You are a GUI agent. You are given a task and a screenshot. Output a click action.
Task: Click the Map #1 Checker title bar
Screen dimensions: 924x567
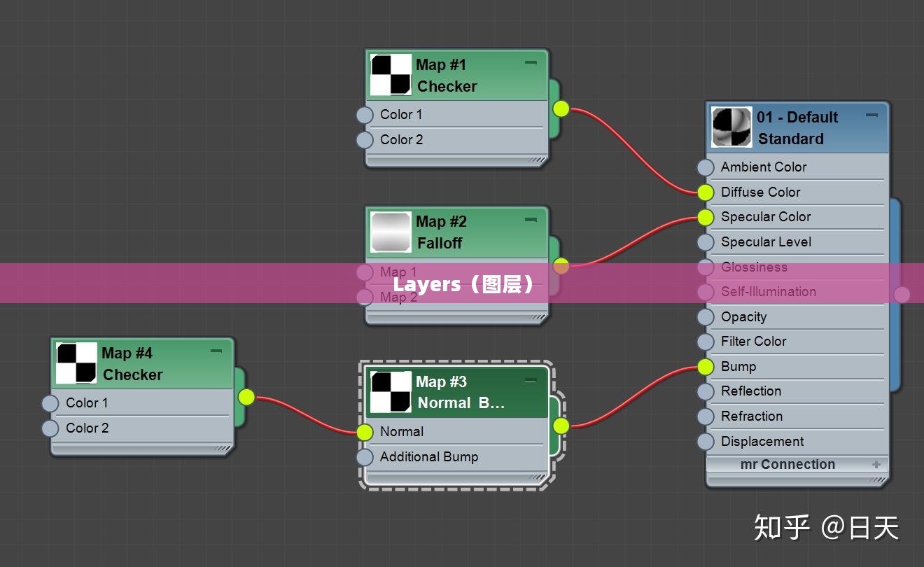pos(457,75)
